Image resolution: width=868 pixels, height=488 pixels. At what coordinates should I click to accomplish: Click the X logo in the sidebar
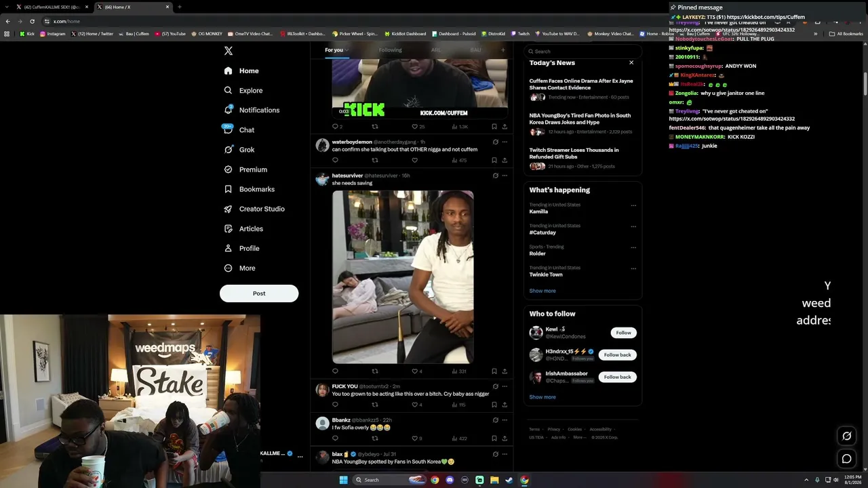click(x=229, y=51)
